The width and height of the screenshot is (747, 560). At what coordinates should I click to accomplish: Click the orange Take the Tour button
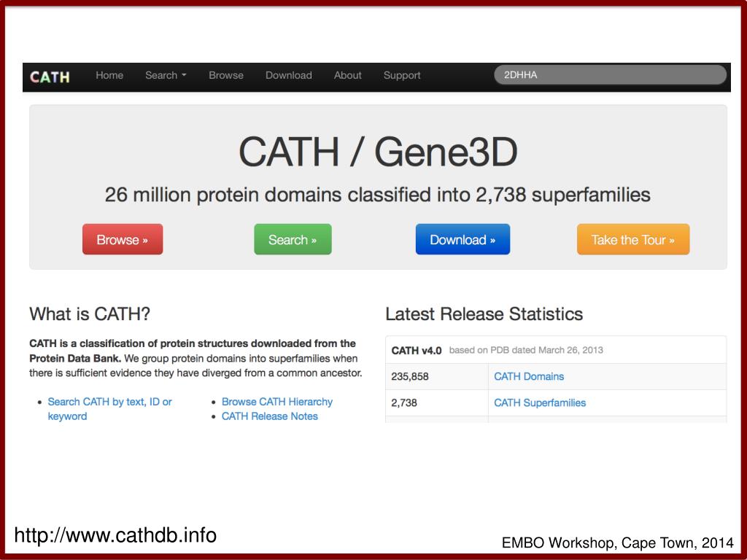[633, 239]
